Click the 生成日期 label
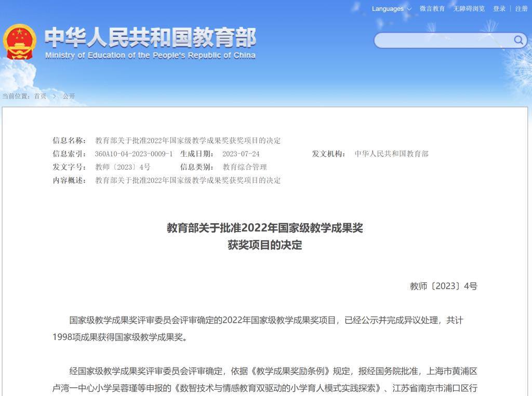Viewport: 532px width, 396px height. [197, 154]
